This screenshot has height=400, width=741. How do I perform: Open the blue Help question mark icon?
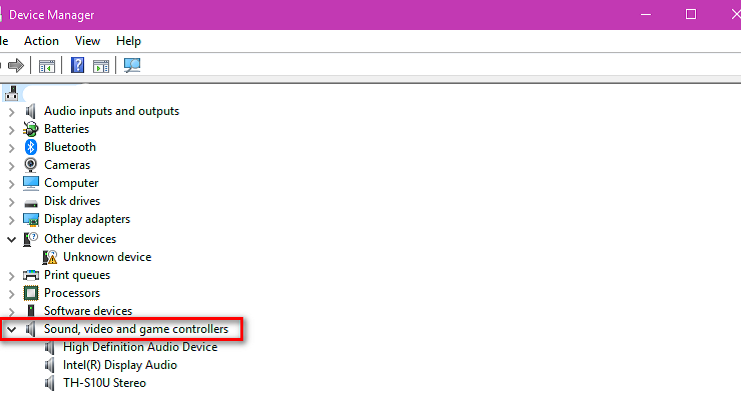click(x=78, y=65)
